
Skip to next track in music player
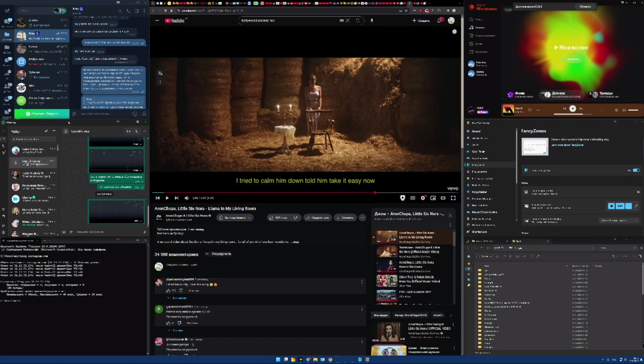(581, 109)
